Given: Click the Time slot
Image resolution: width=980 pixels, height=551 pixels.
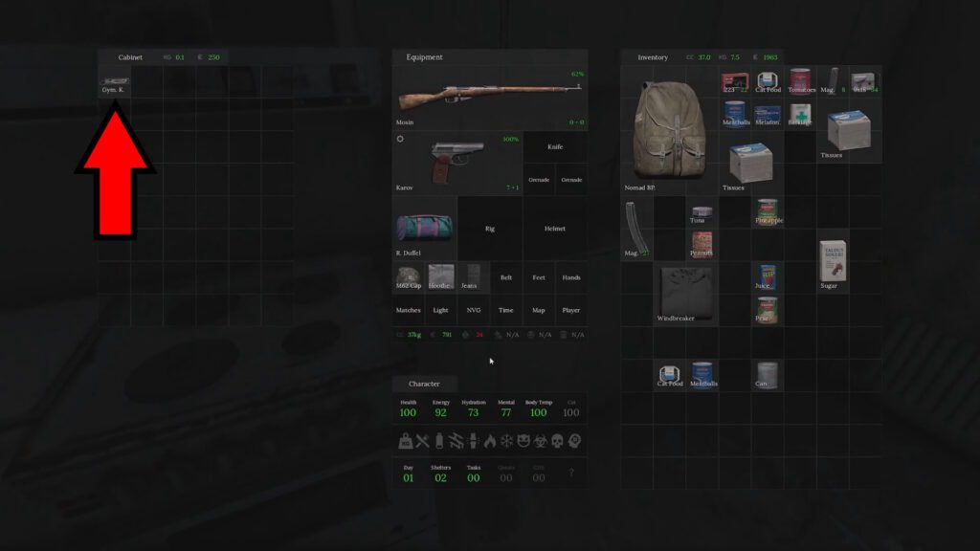Looking at the screenshot, I should pyautogui.click(x=506, y=310).
